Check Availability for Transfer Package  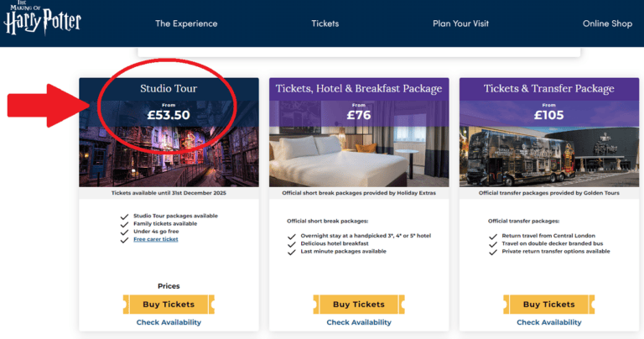click(x=548, y=322)
